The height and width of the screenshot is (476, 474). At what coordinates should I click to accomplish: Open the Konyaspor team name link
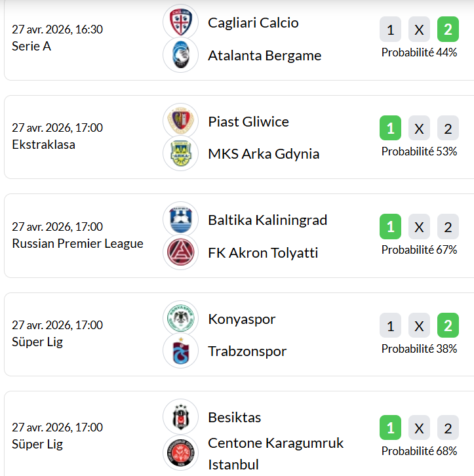point(241,319)
